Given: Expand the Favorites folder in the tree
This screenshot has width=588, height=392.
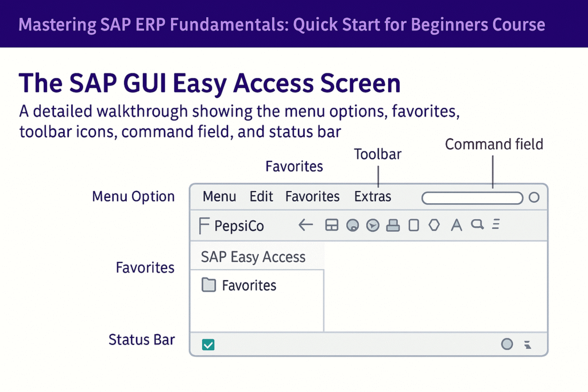Looking at the screenshot, I should [251, 285].
